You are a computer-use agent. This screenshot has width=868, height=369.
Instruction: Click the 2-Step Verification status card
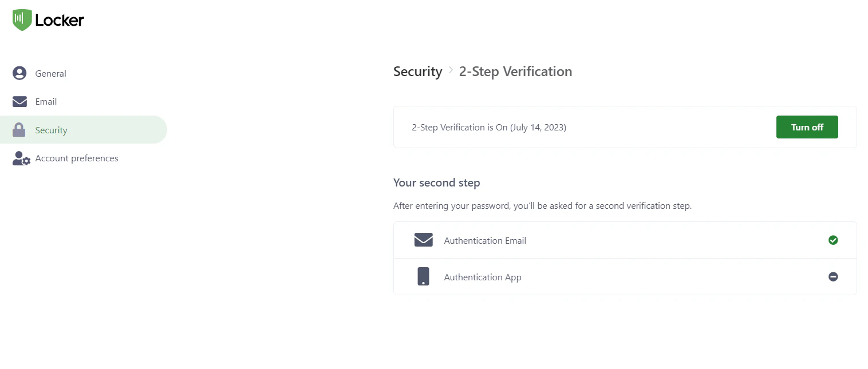tap(573, 127)
